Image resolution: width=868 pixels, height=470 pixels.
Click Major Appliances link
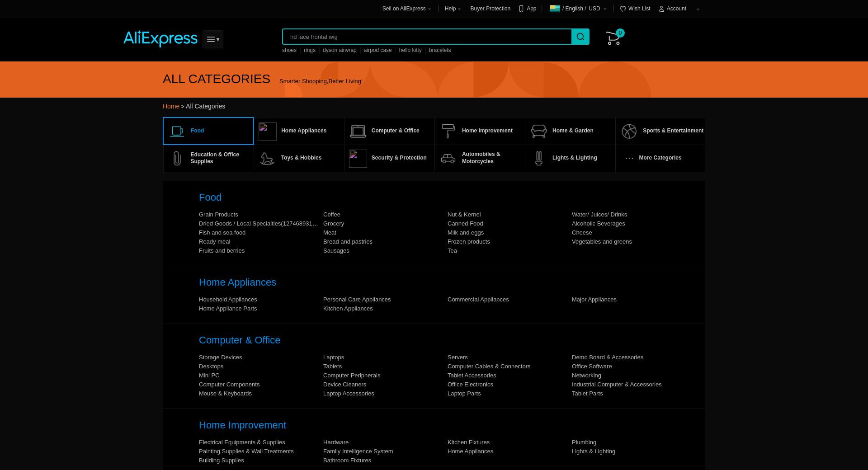(x=594, y=300)
